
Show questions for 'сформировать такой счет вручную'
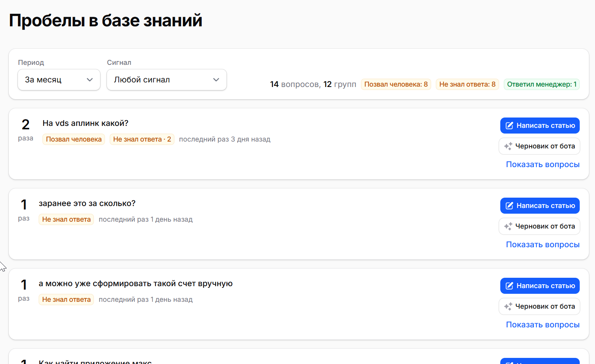(543, 325)
